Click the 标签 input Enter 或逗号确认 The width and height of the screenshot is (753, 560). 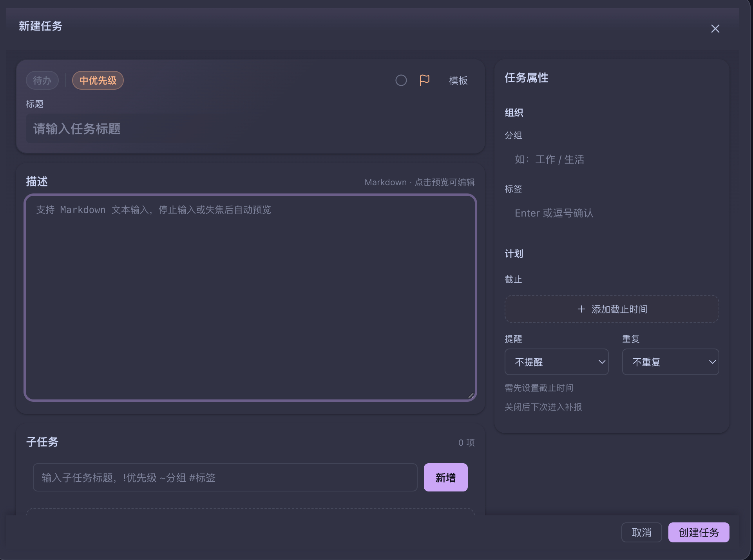[x=612, y=213]
